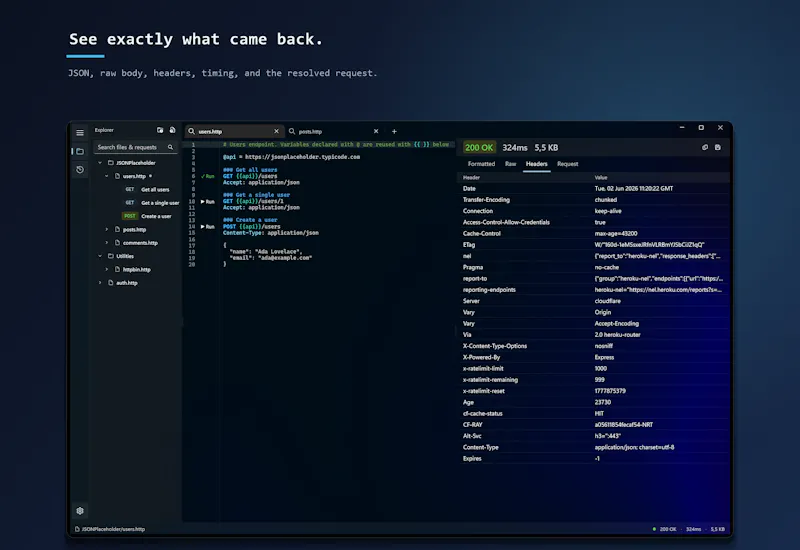Click the copy response icon
This screenshot has width=800, height=550.
point(705,147)
